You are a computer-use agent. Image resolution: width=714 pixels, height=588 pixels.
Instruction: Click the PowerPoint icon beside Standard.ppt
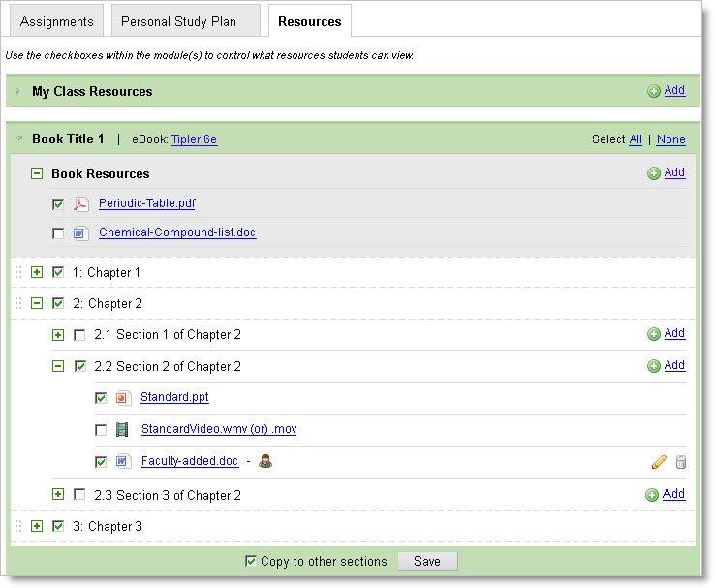123,398
